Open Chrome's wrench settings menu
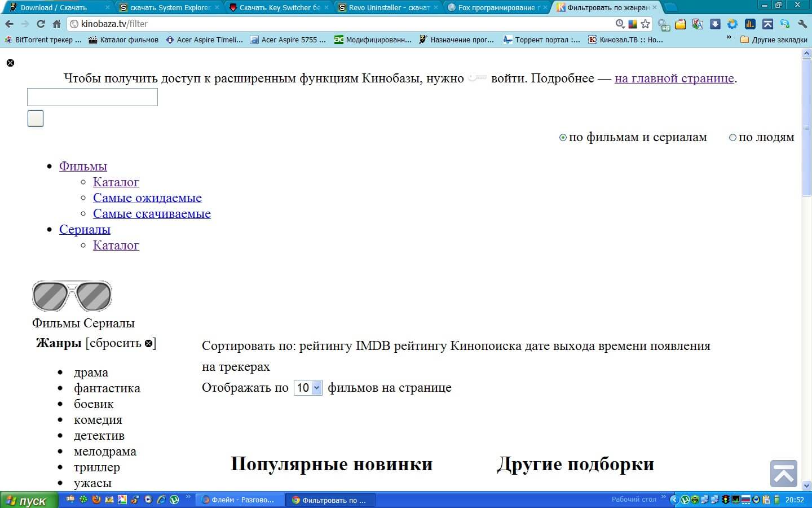Viewport: 812px width, 508px height. pyautogui.click(x=802, y=24)
